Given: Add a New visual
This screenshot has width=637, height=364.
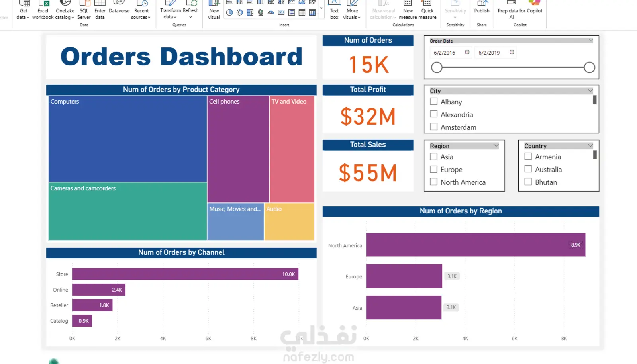Looking at the screenshot, I should coord(214,10).
